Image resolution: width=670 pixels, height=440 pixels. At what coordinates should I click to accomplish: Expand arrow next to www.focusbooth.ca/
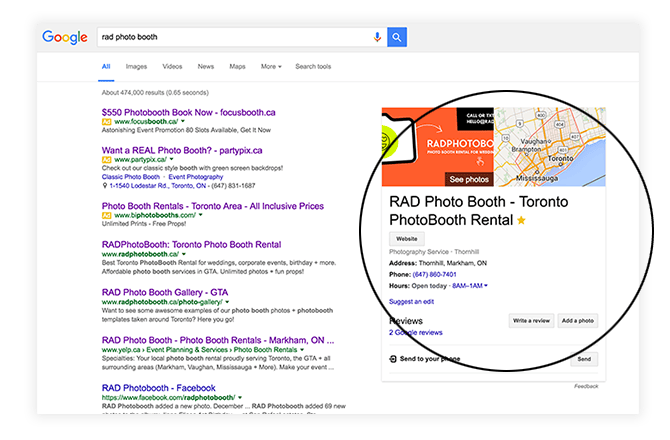point(183,121)
